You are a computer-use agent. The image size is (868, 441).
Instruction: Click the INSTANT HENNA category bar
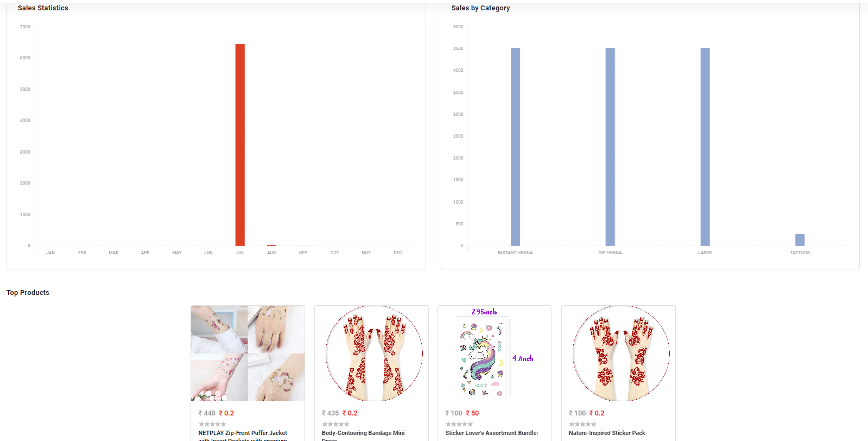515,147
